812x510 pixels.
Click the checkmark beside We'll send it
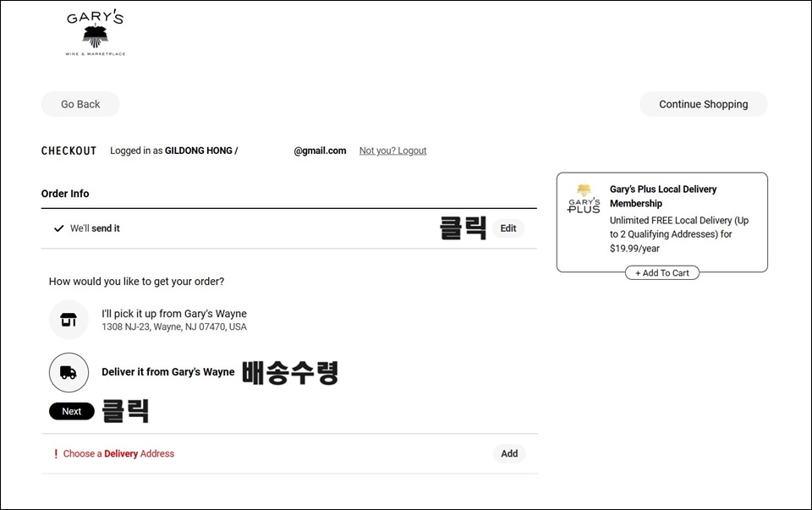(x=59, y=228)
